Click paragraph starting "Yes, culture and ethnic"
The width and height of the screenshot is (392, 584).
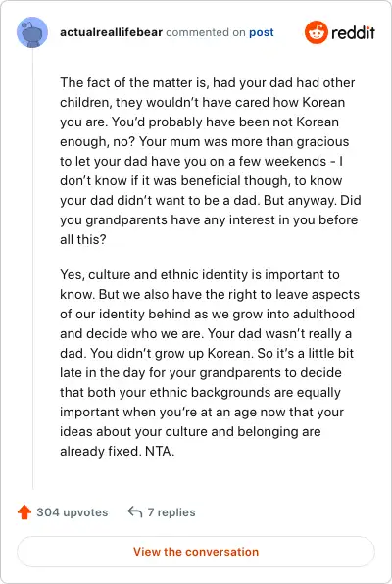pyautogui.click(x=210, y=363)
